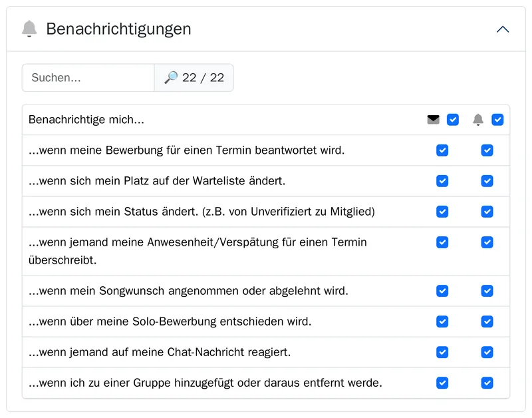Toggle email checkbox for Songwunsch row
Viewport: 532px width, 418px height.
(442, 291)
